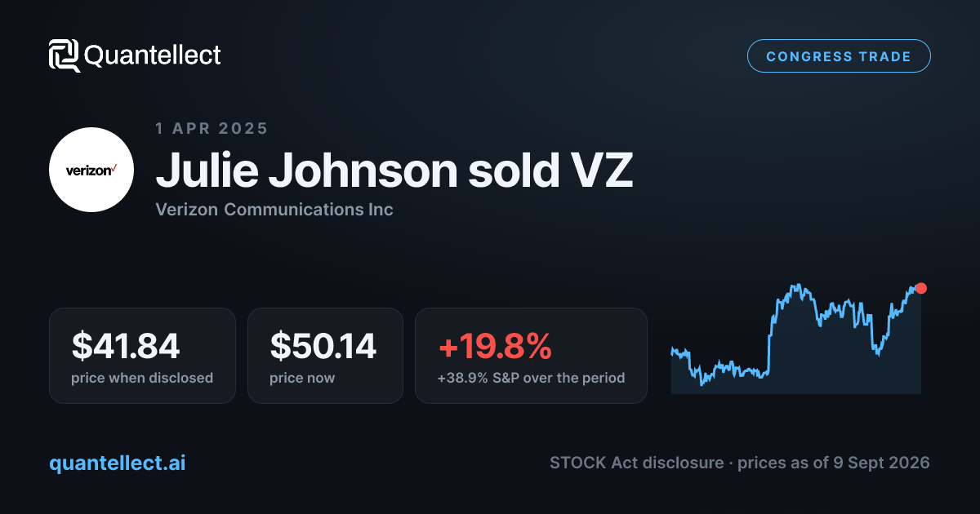Click the red checkmark in Verizon logo
Image resolution: width=980 pixels, height=514 pixels.
point(114,167)
